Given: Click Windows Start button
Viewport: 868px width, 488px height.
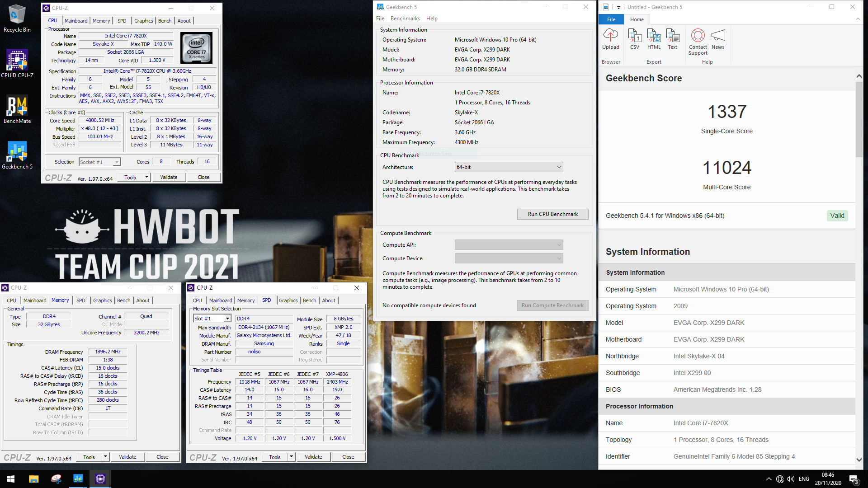Looking at the screenshot, I should (11, 479).
